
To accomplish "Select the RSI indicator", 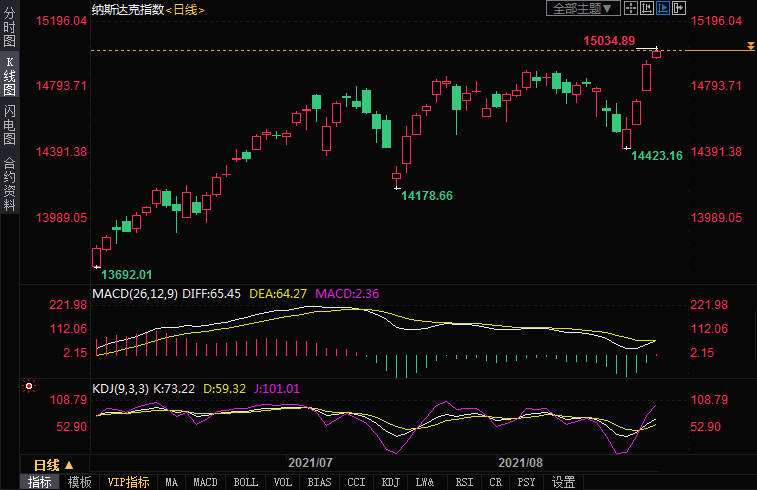I will (x=462, y=482).
